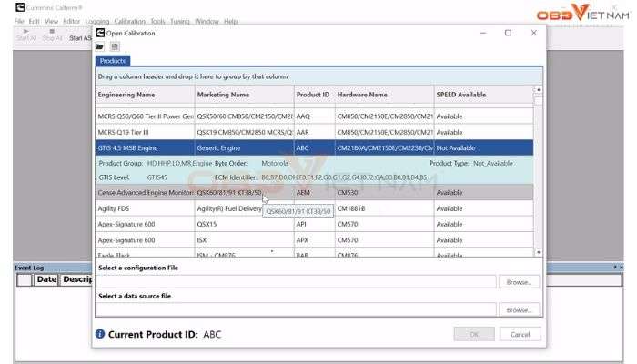Click the second toolbar icon beside the folder
Screen dimensions: 637x364
tap(115, 46)
